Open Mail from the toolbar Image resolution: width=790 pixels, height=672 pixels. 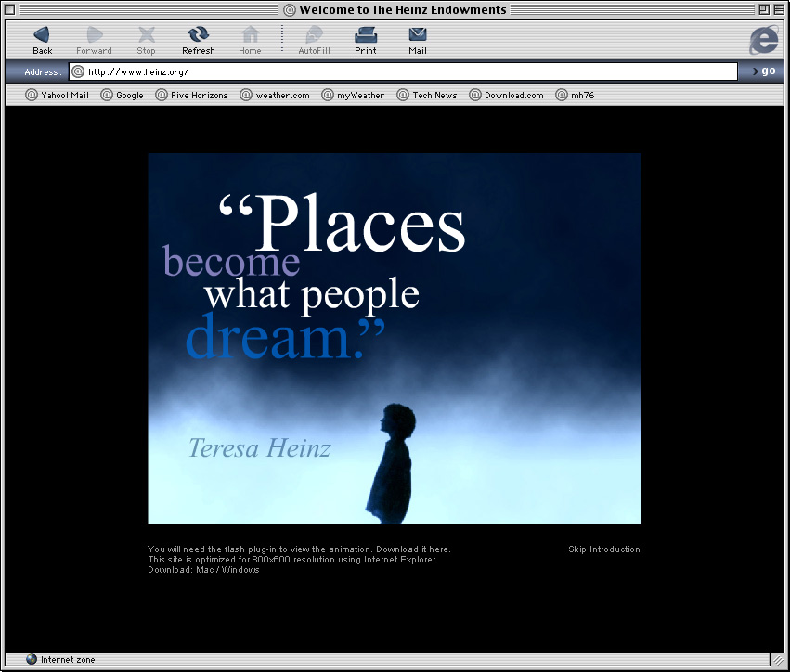pyautogui.click(x=418, y=37)
